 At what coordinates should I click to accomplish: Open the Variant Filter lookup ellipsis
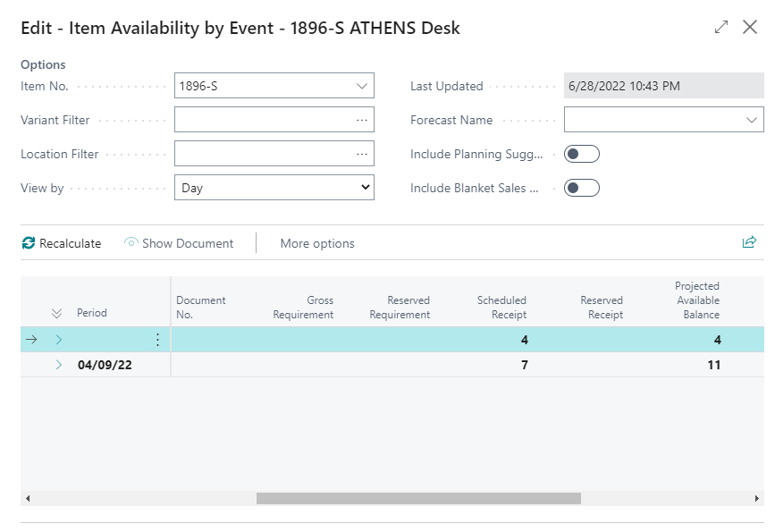pyautogui.click(x=362, y=120)
